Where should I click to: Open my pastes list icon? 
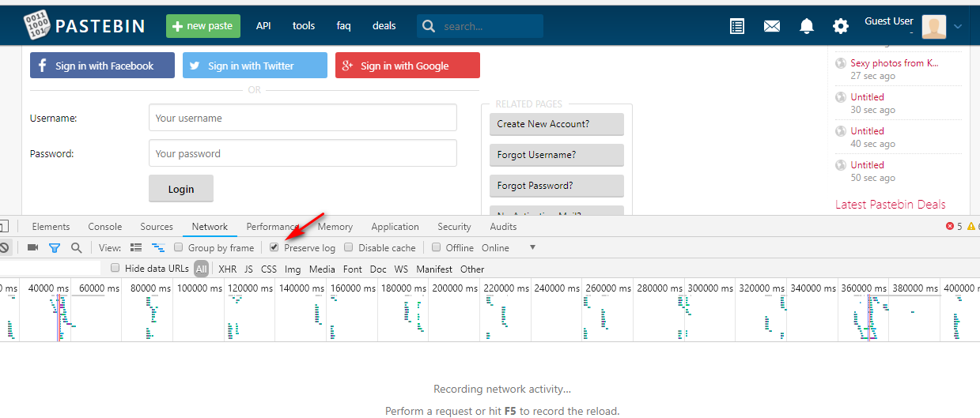tap(736, 26)
